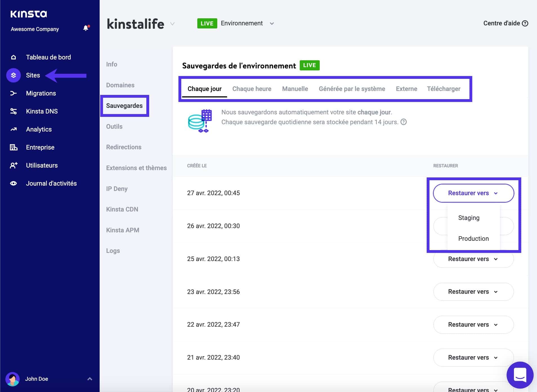
Task: Collapse the John Doe user panel
Action: (x=90, y=379)
